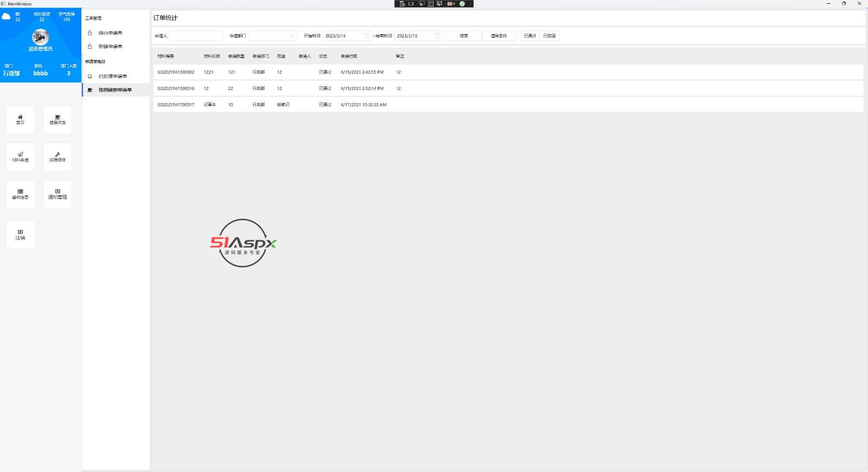Maximize or restore the MainWindow window
The width and height of the screenshot is (868, 472).
[844, 4]
